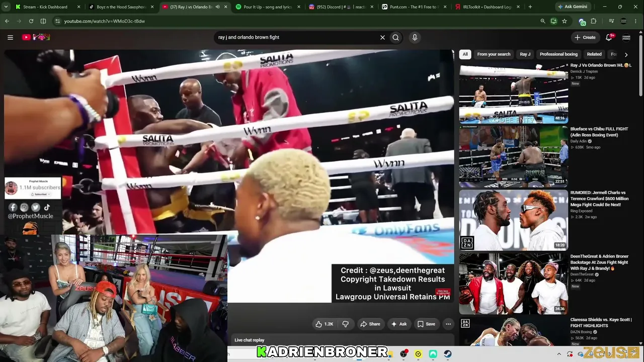Reload the YouTube page

(x=31, y=21)
